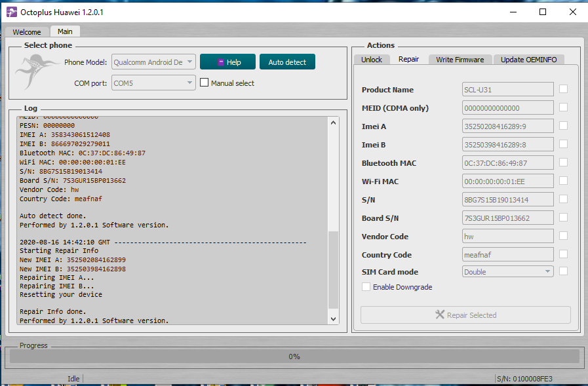Image resolution: width=588 pixels, height=386 pixels.
Task: Click the Vendor Code field hw
Action: click(x=508, y=237)
